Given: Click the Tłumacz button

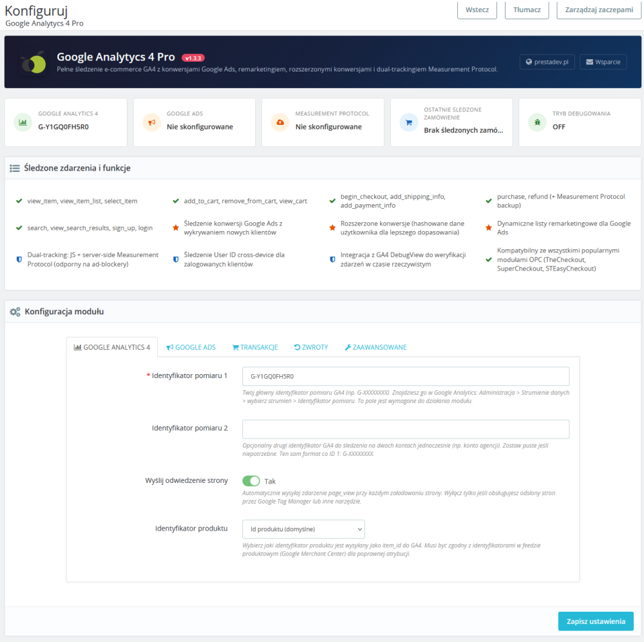Looking at the screenshot, I should (x=527, y=10).
